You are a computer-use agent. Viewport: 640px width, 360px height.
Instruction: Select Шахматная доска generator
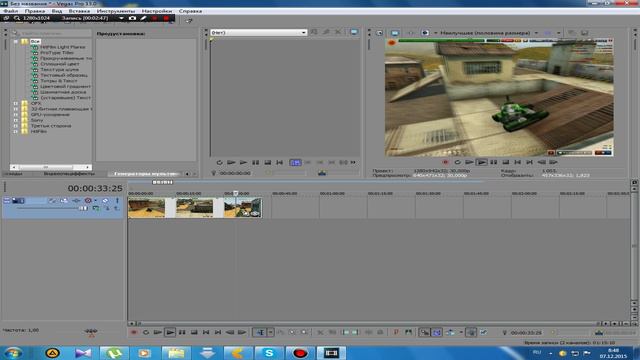pos(63,92)
